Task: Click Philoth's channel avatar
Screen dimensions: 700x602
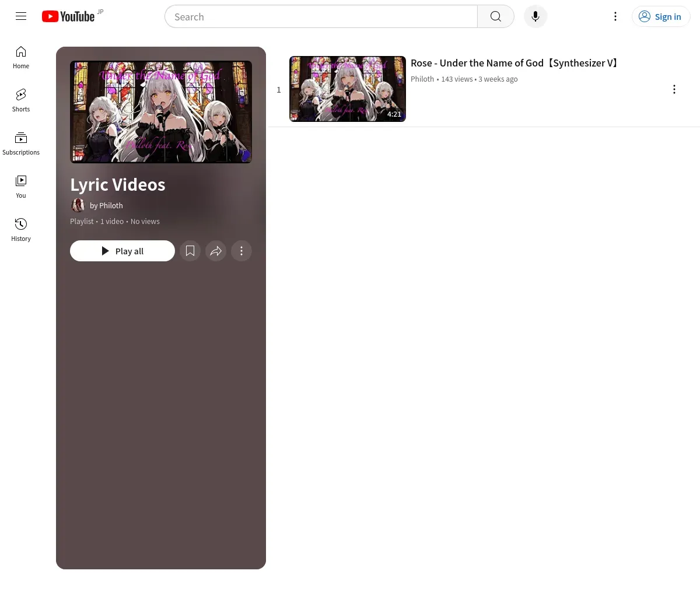Action: coord(78,205)
